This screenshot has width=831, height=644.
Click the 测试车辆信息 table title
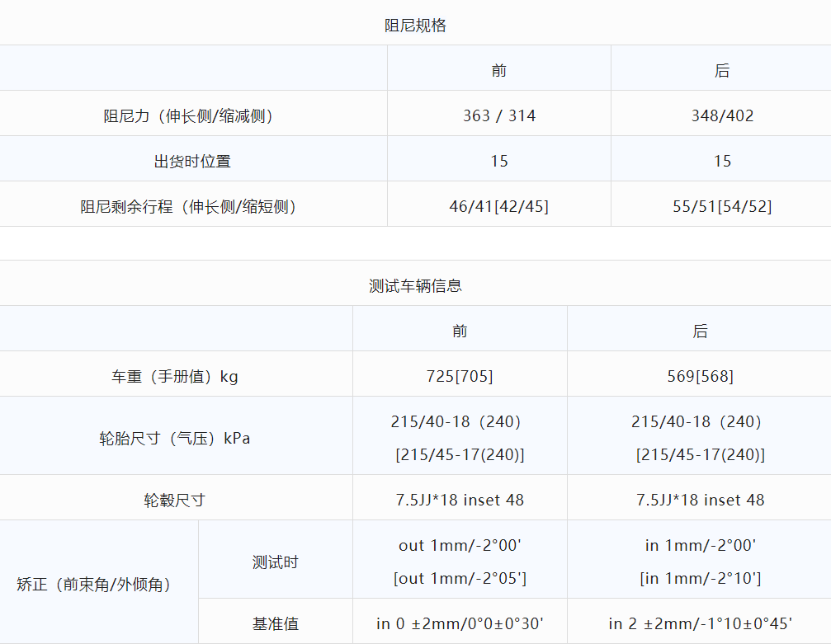[415, 286]
